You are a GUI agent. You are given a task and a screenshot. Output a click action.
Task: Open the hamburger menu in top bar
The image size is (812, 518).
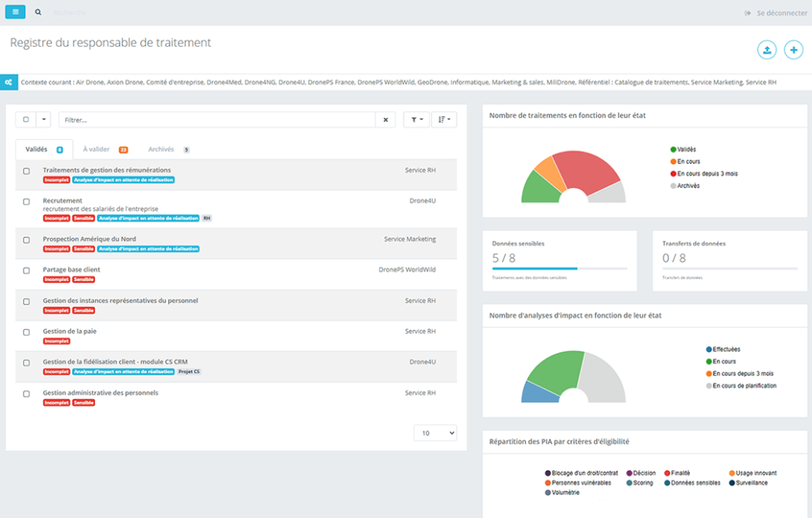[x=15, y=13]
